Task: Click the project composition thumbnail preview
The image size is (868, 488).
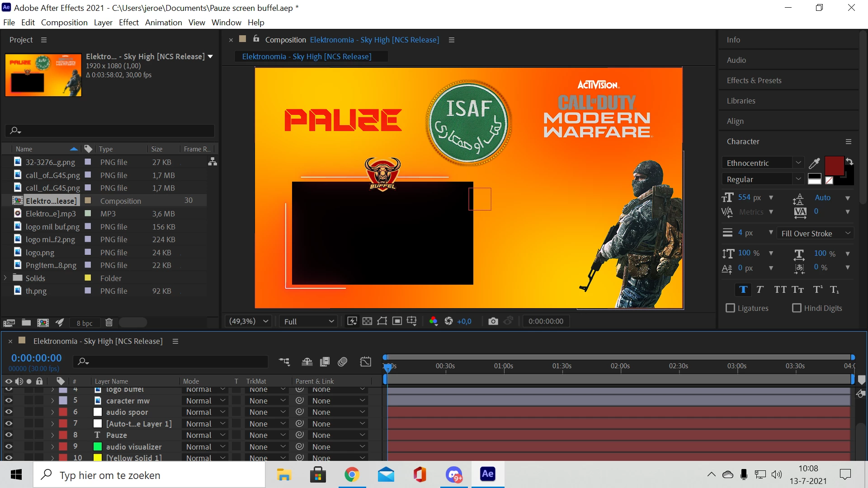Action: pyautogui.click(x=43, y=75)
